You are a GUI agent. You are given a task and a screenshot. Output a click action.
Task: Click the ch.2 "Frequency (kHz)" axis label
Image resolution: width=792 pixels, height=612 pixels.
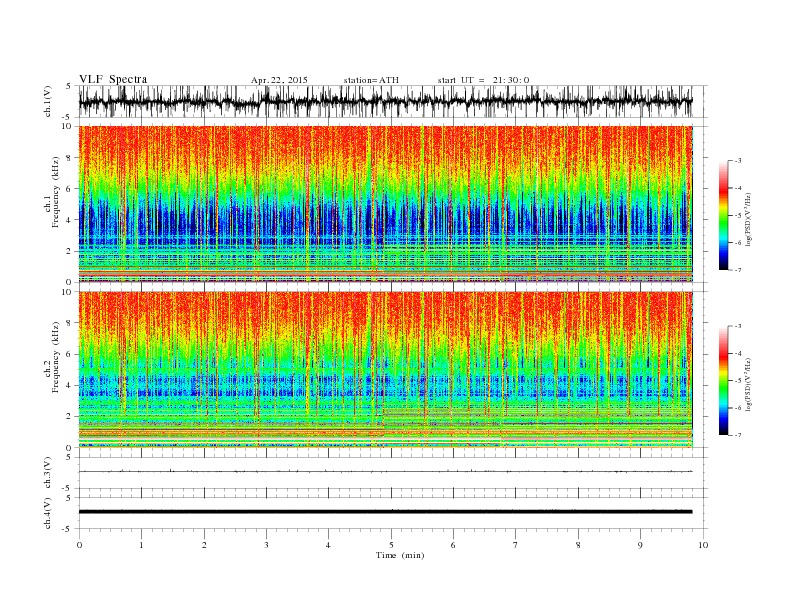point(55,357)
